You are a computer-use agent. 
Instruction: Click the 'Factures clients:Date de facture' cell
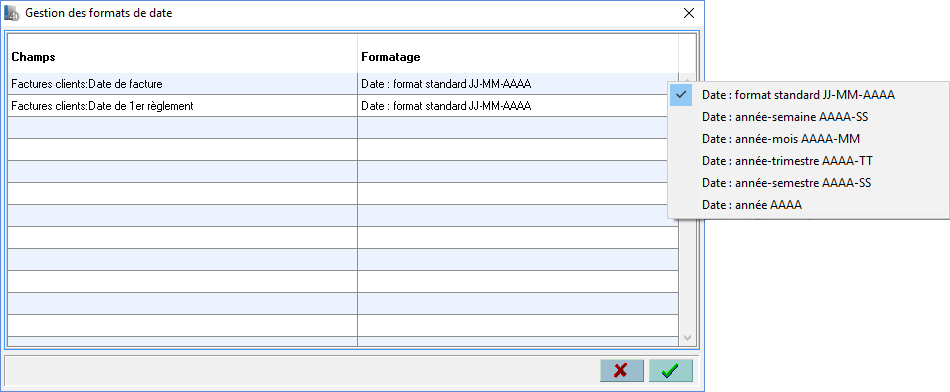click(x=182, y=84)
